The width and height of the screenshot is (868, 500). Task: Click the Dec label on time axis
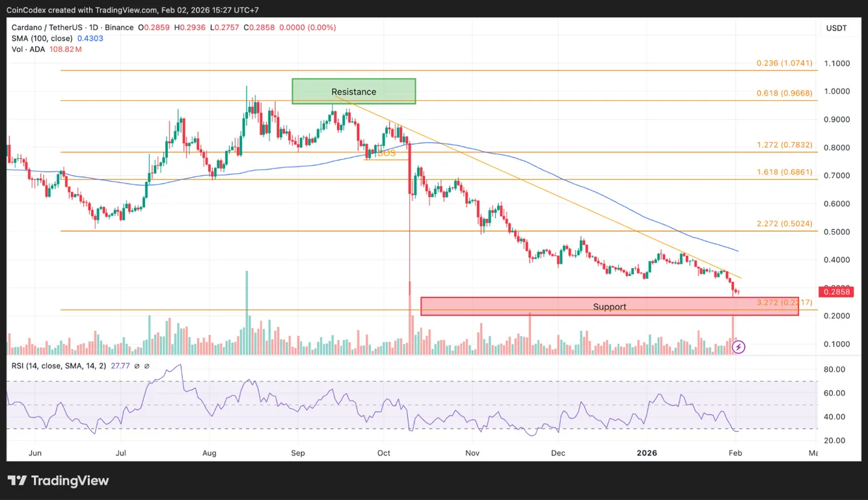[x=558, y=452]
